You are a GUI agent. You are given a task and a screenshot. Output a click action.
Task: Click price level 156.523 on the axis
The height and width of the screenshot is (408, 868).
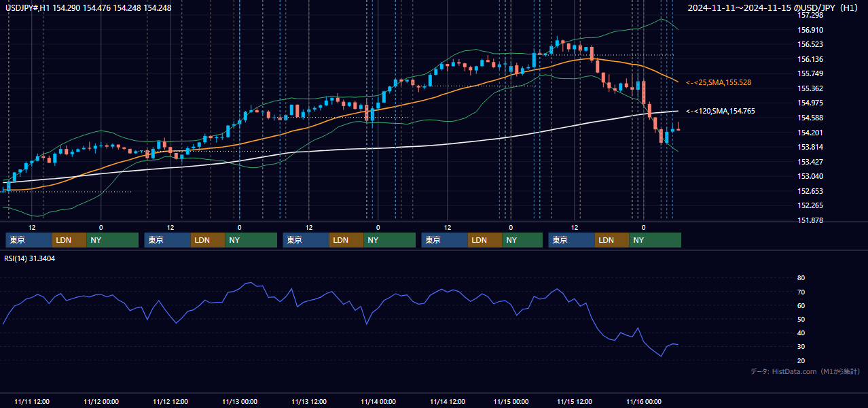tap(810, 44)
